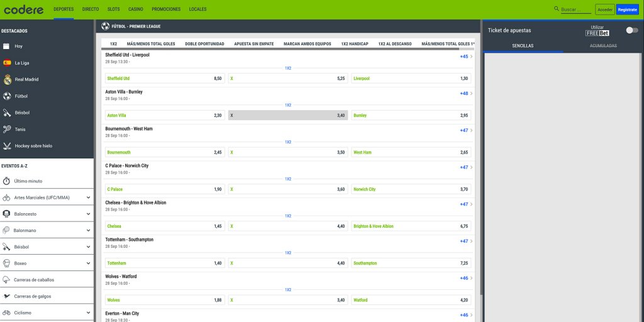Screen dimensions: 644x322
Task: Click the Baloncesto hoop icon
Action: tap(6, 214)
